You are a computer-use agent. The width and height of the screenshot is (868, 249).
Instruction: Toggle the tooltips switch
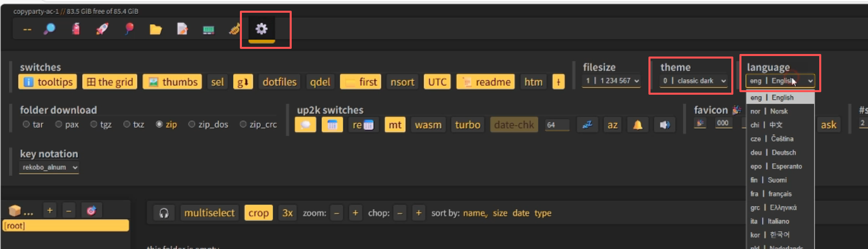(x=48, y=82)
